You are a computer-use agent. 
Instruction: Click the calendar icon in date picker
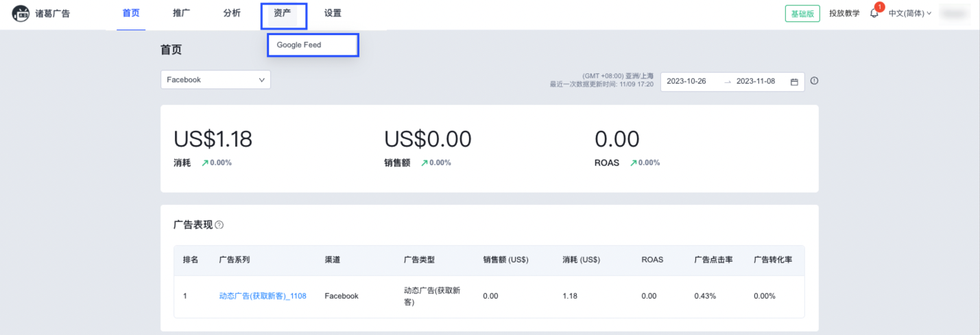click(x=794, y=82)
